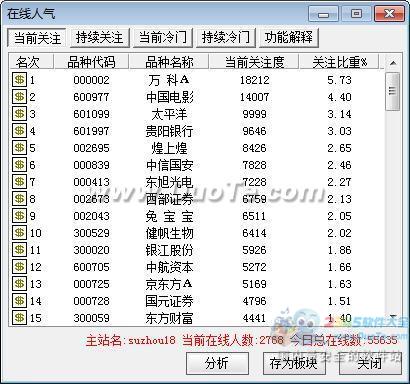Click the percentage value 5.73
This screenshot has height=384, width=410.
pyautogui.click(x=339, y=80)
